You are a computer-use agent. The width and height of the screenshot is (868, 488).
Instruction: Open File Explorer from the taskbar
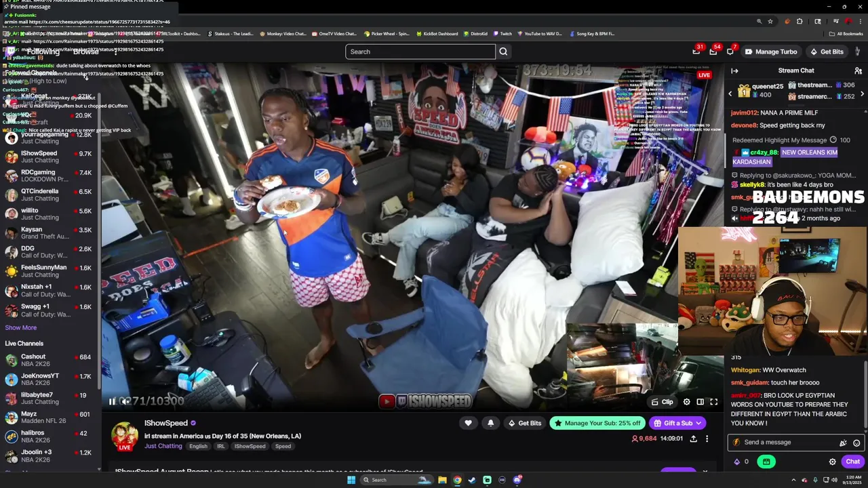click(442, 480)
